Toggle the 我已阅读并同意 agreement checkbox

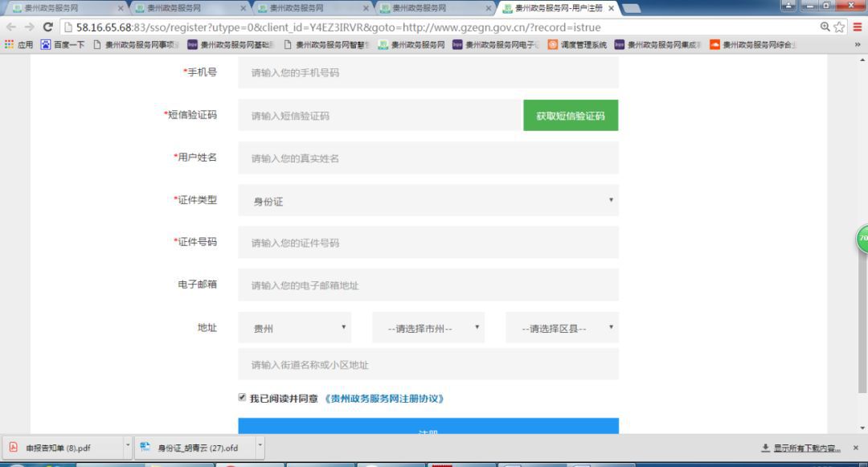coord(242,397)
